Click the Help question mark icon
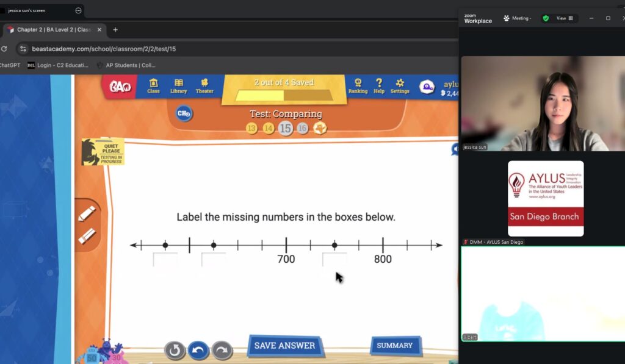The width and height of the screenshot is (625, 364). click(379, 86)
